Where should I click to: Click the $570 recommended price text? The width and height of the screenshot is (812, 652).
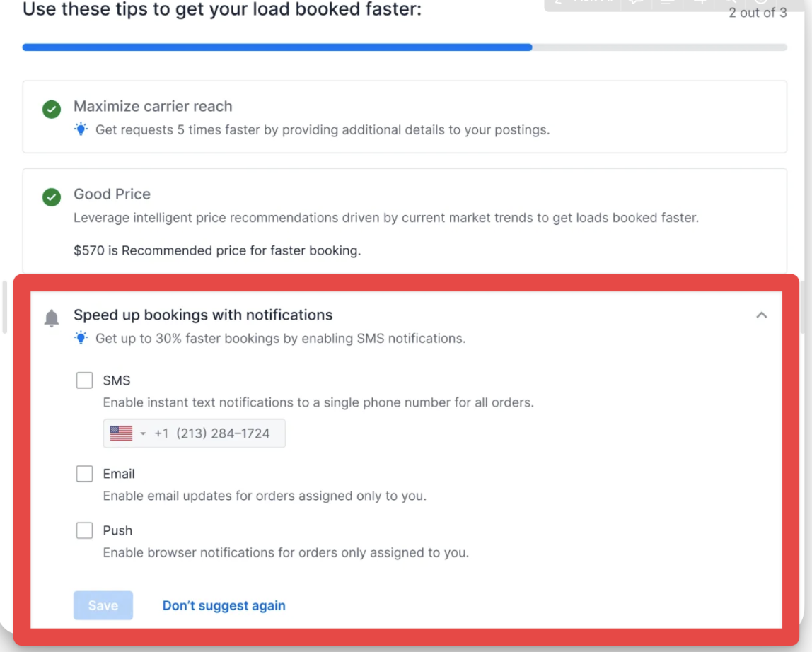[x=217, y=250]
